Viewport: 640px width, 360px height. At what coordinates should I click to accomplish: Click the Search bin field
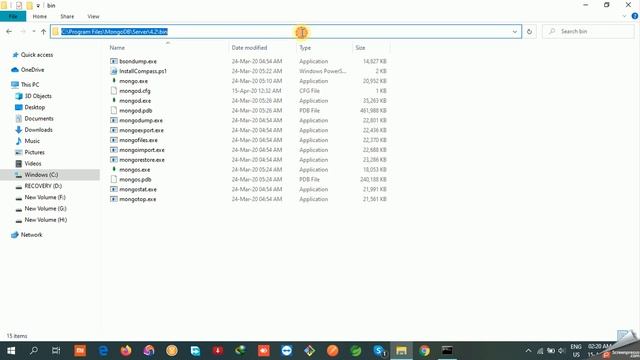coord(588,31)
